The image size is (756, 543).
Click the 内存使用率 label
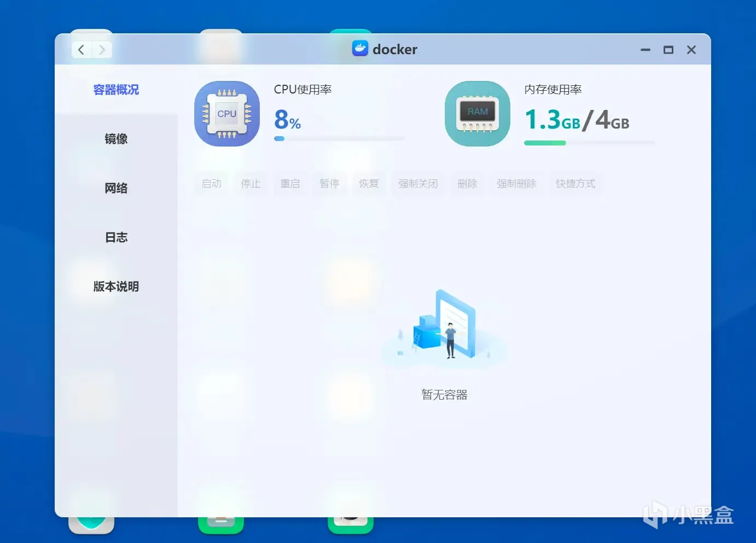(553, 90)
